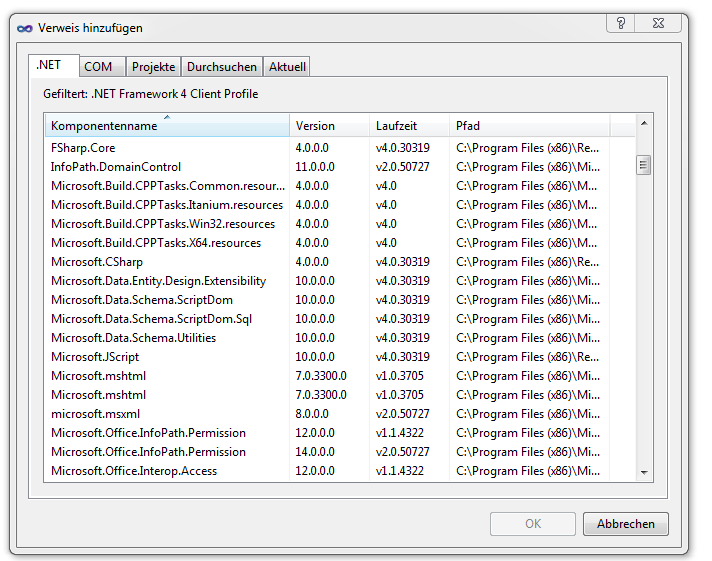Image resolution: width=712 pixels, height=561 pixels.
Task: Open the COM tab
Action: 103,67
